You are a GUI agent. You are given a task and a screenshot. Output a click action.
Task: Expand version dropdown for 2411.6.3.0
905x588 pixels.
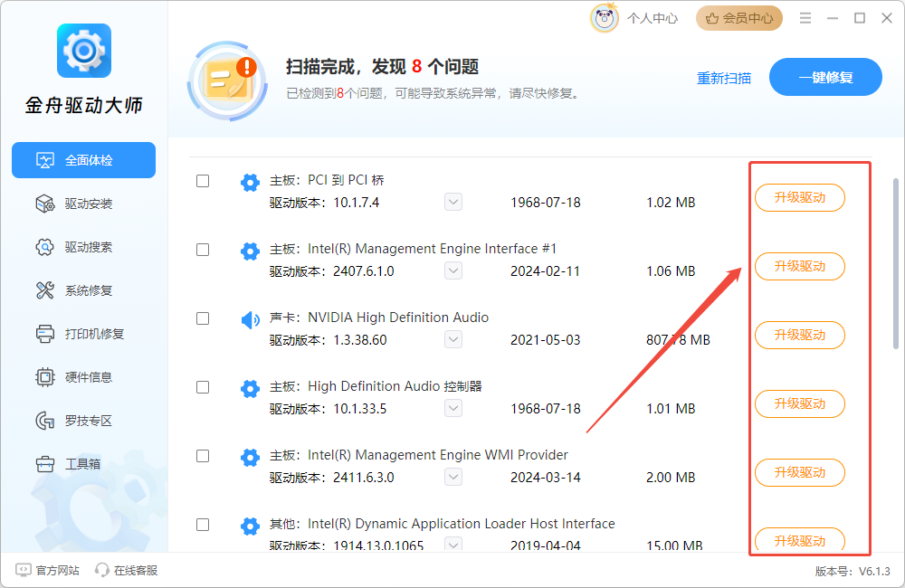pyautogui.click(x=453, y=477)
